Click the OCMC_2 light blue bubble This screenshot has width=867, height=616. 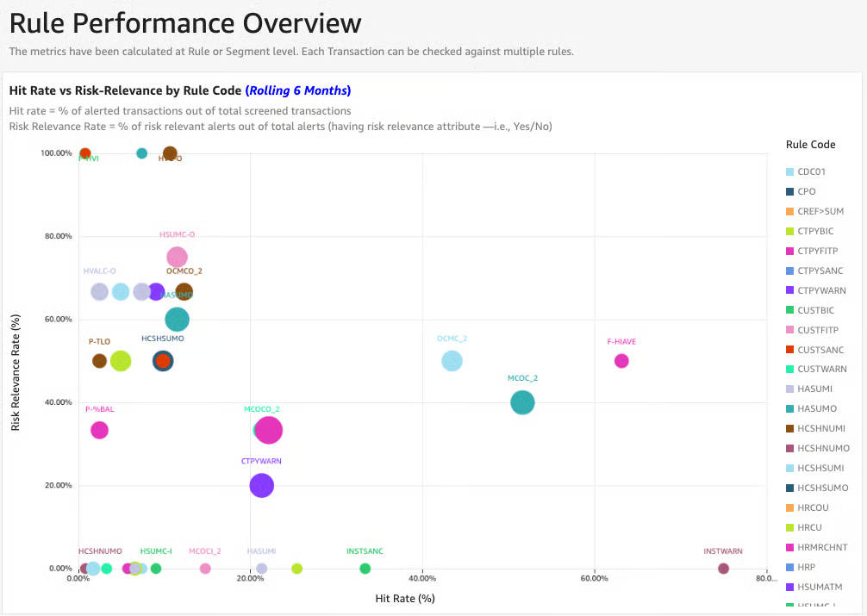[452, 361]
